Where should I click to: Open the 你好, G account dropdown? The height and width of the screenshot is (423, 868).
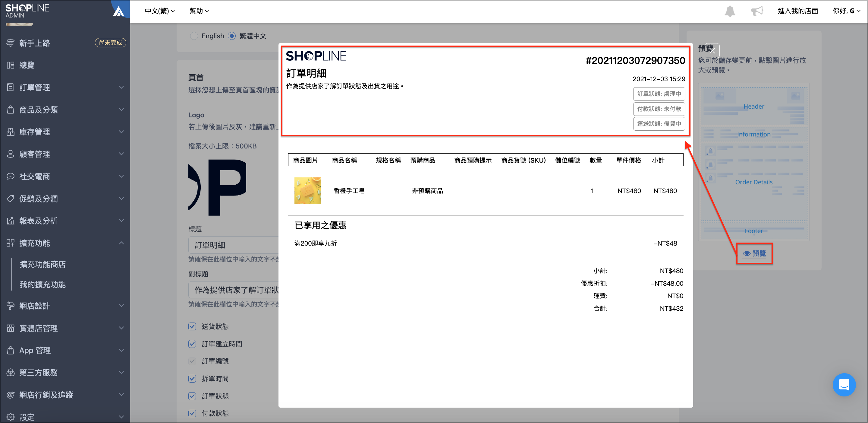[x=846, y=11]
